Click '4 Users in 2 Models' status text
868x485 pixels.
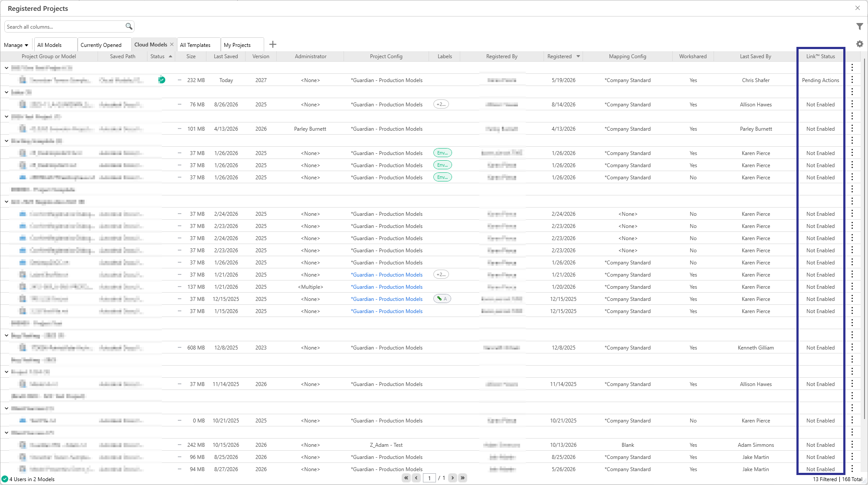(x=32, y=479)
